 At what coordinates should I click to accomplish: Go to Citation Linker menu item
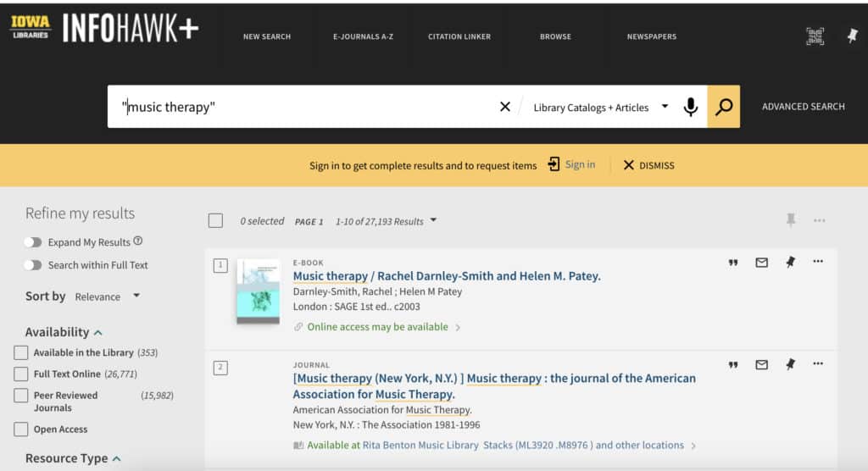click(459, 37)
